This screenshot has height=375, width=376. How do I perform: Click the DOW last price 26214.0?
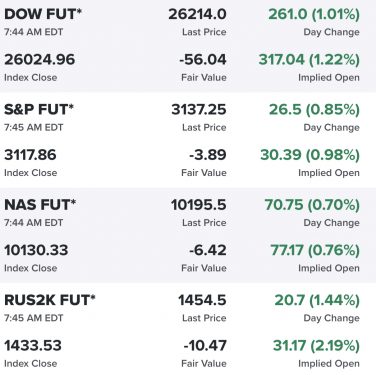[x=197, y=14]
